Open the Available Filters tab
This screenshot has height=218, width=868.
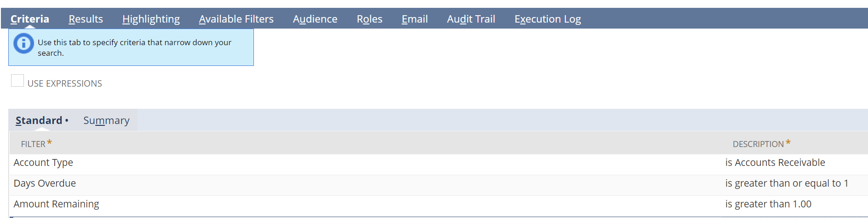point(236,19)
